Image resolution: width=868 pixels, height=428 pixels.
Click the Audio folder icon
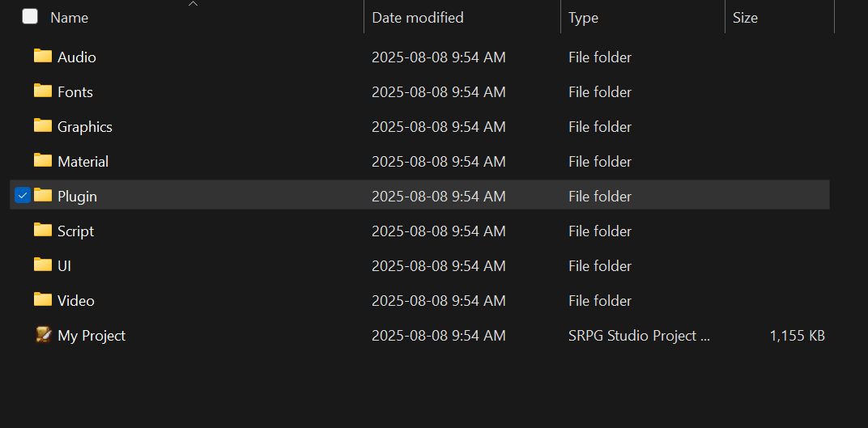pos(43,56)
